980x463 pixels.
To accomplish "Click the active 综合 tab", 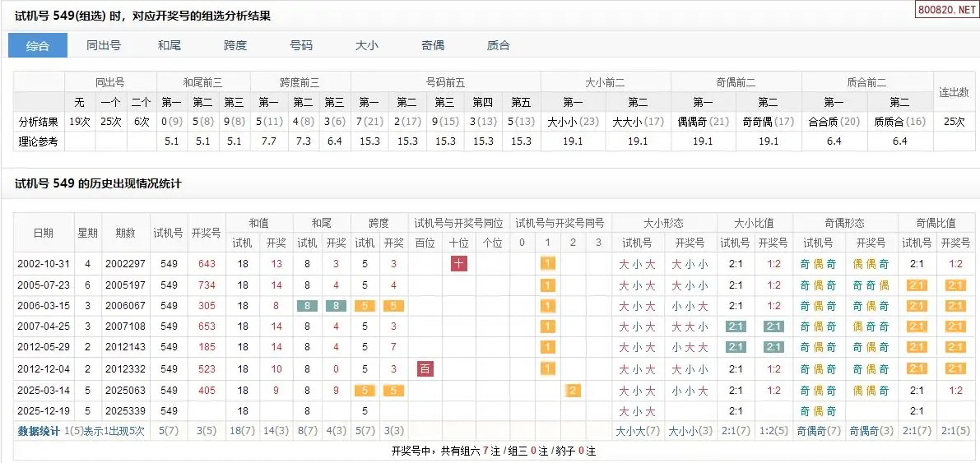I will pyautogui.click(x=38, y=45).
